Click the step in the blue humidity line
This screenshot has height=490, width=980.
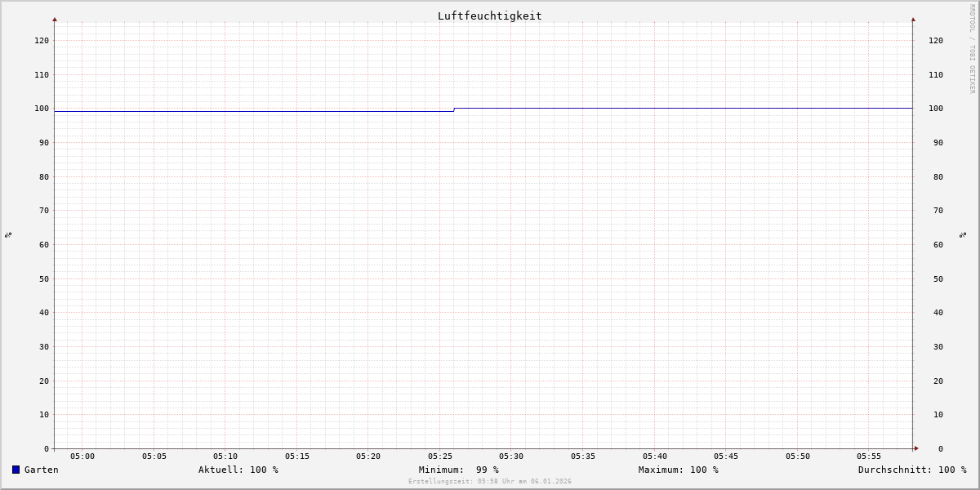click(x=454, y=109)
